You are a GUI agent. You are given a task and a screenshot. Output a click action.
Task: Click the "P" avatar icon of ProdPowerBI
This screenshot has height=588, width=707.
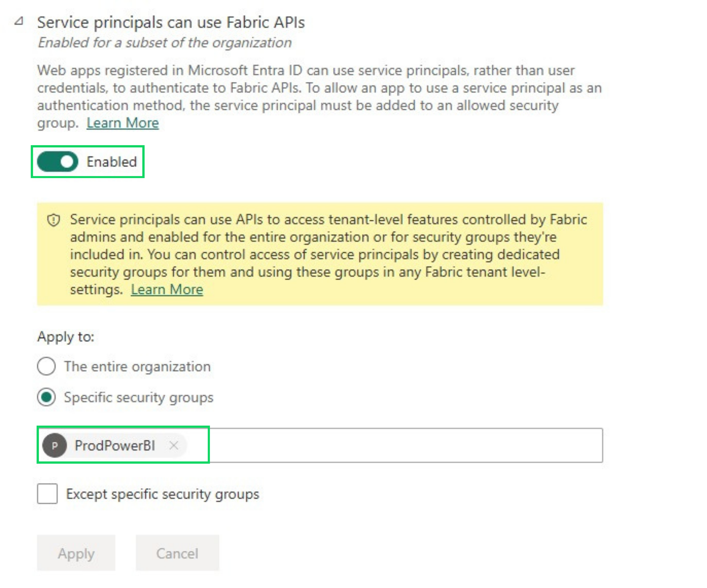tap(54, 446)
